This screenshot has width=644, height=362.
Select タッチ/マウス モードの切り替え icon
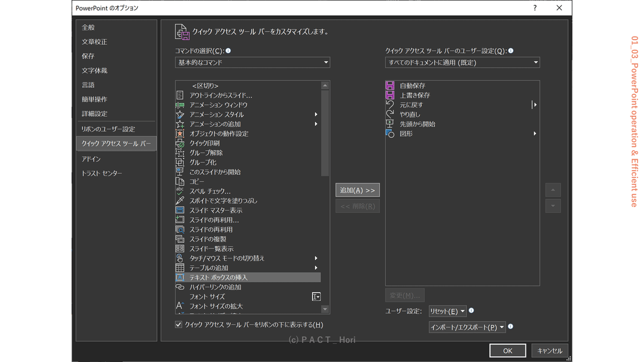pyautogui.click(x=180, y=258)
